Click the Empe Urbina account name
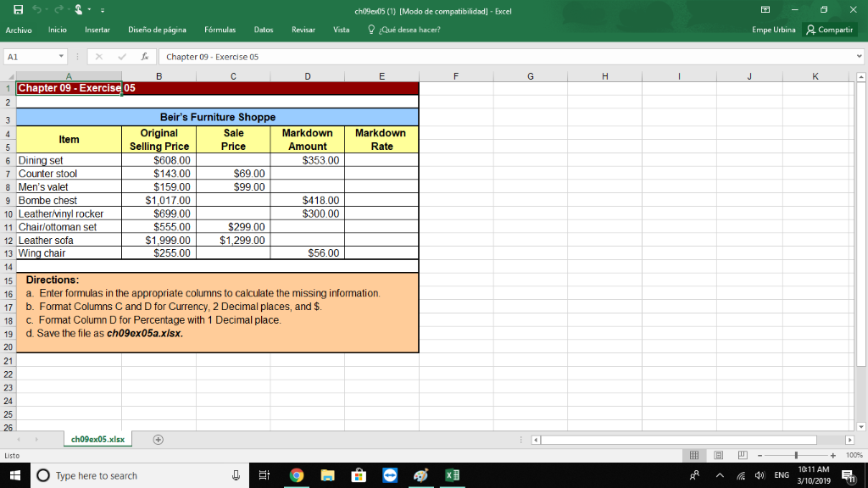Viewport: 868px width, 488px height. [773, 30]
